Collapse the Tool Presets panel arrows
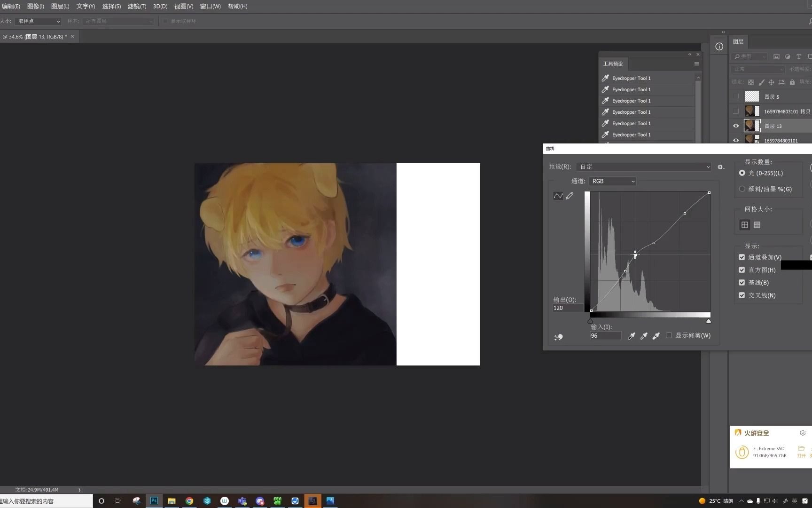The image size is (812, 508). tap(690, 55)
